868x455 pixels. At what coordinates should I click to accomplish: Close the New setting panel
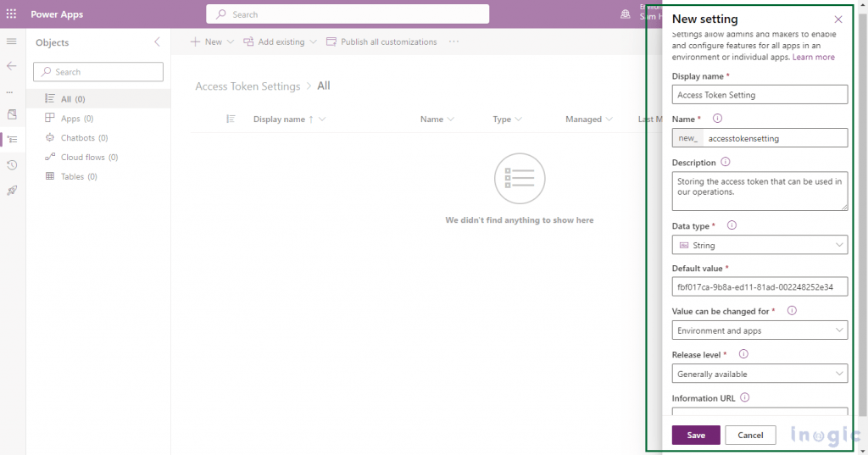pos(838,19)
